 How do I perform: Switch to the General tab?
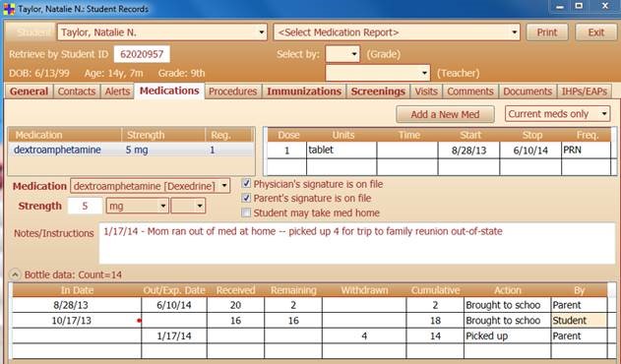29,91
